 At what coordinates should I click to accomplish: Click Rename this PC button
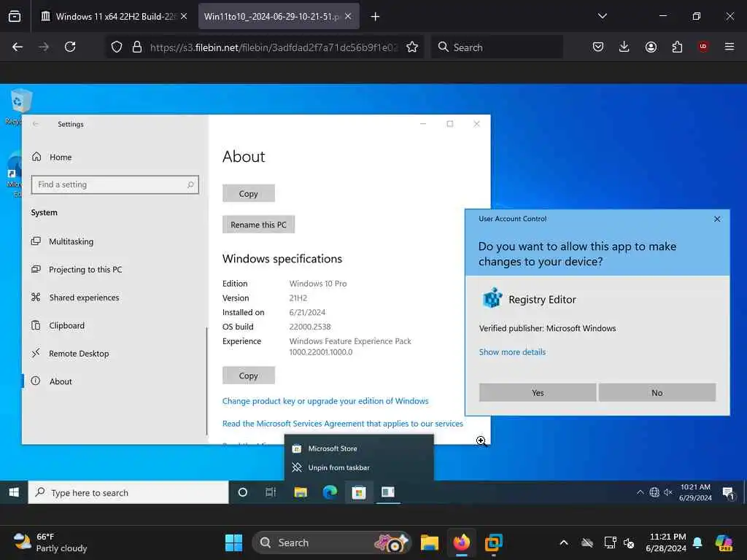click(x=259, y=225)
